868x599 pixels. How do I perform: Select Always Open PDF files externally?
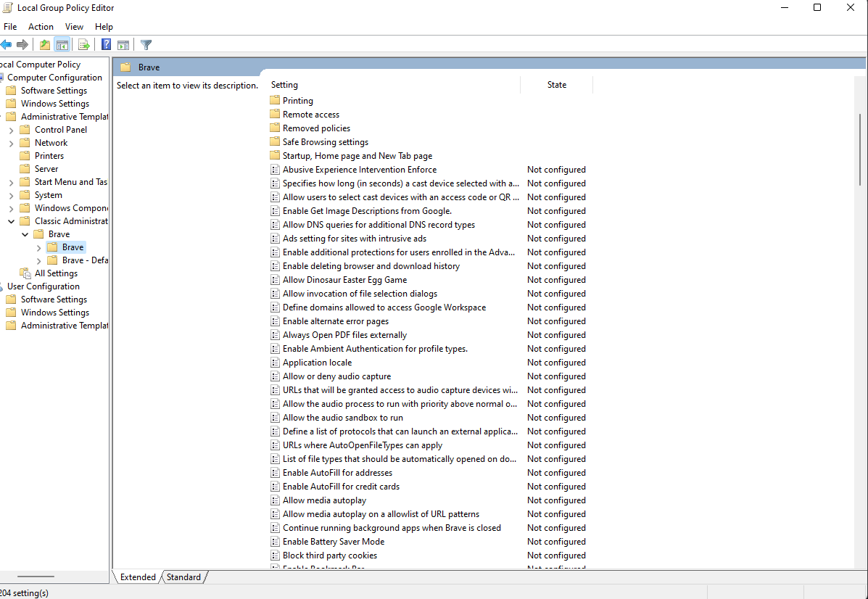[x=345, y=335]
